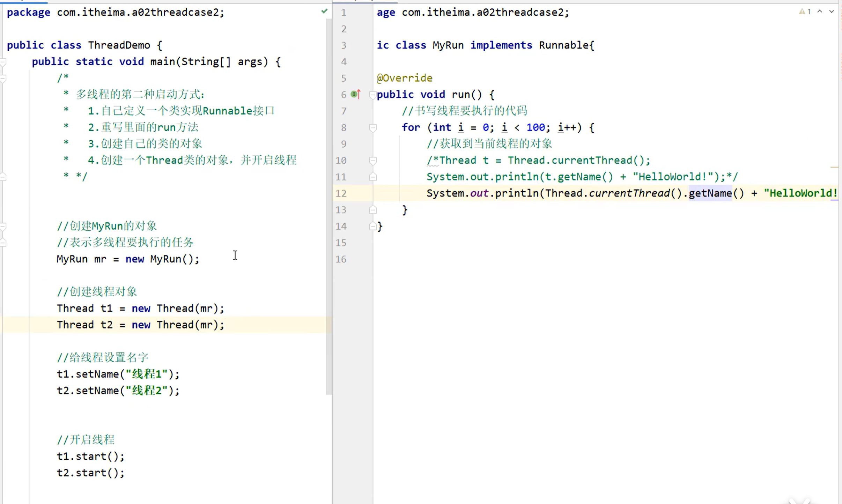Viewport: 842px width, 504px height.
Task: Click the warning stripe mark on right scrollbar
Action: [x=834, y=168]
